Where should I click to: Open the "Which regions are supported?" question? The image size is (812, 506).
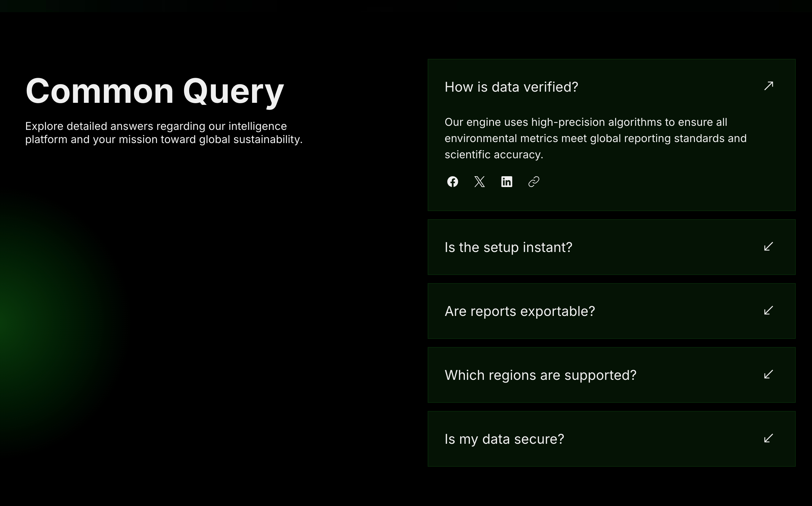[x=611, y=375]
